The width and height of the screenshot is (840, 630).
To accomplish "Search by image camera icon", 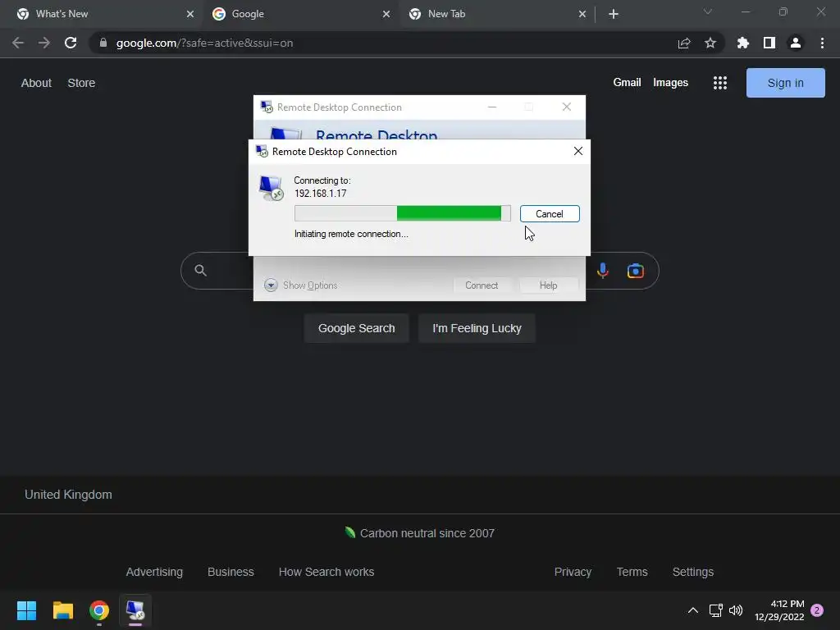I will (636, 271).
